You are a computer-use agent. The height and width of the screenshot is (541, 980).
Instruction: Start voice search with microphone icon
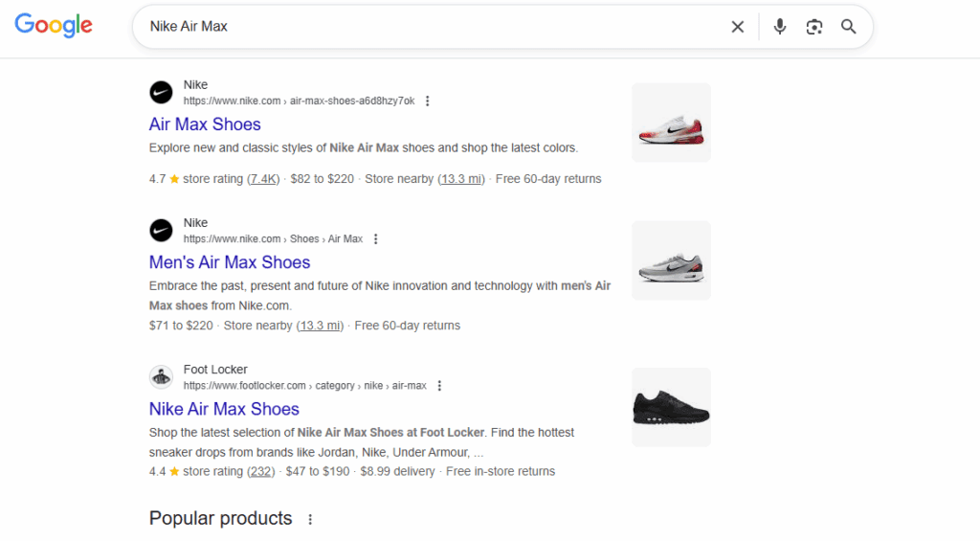pos(779,26)
